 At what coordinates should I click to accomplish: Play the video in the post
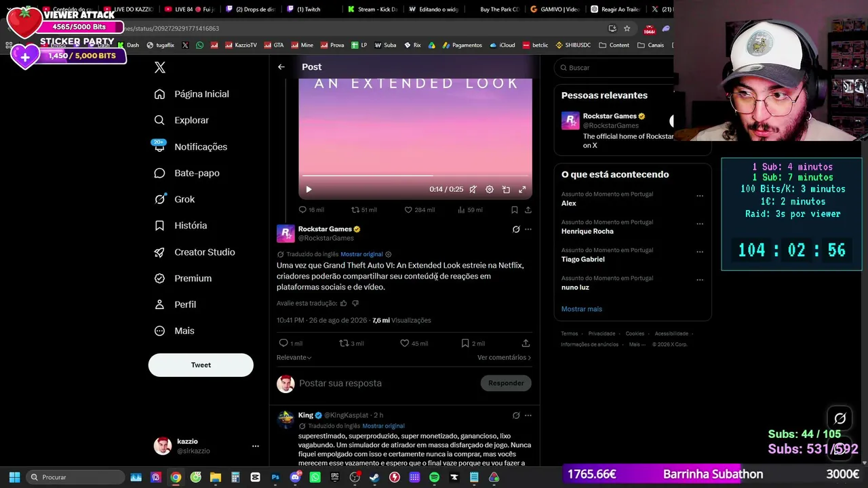[x=309, y=190]
